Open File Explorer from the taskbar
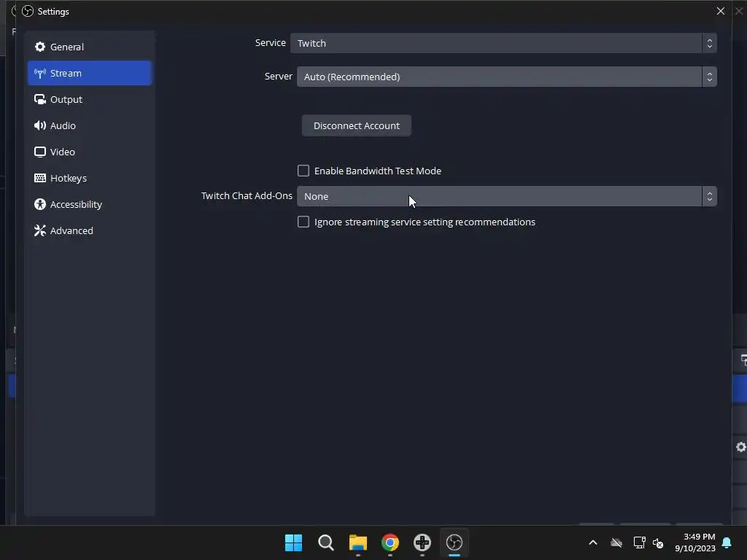747x560 pixels. [357, 542]
